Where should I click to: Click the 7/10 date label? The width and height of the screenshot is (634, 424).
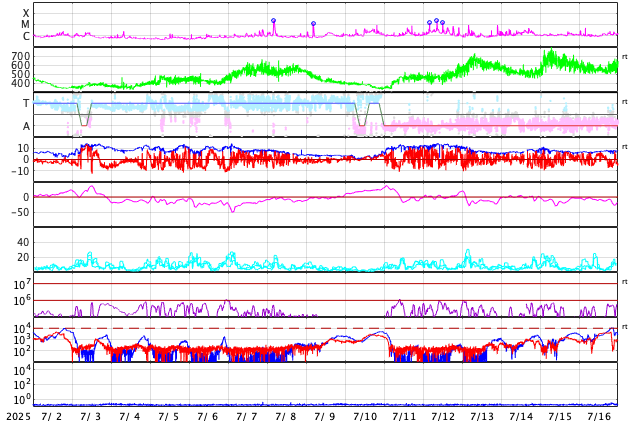click(x=365, y=416)
